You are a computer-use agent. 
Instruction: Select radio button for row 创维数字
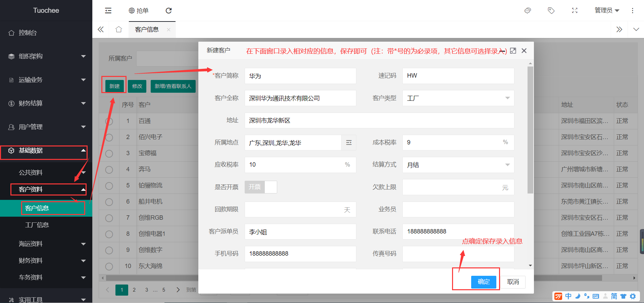(x=109, y=250)
